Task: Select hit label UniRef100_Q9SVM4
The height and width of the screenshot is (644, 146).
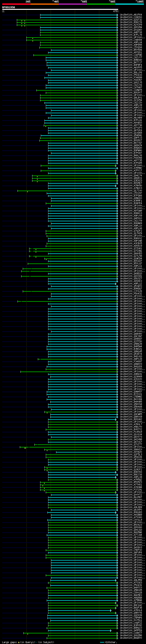Action: point(131,27)
